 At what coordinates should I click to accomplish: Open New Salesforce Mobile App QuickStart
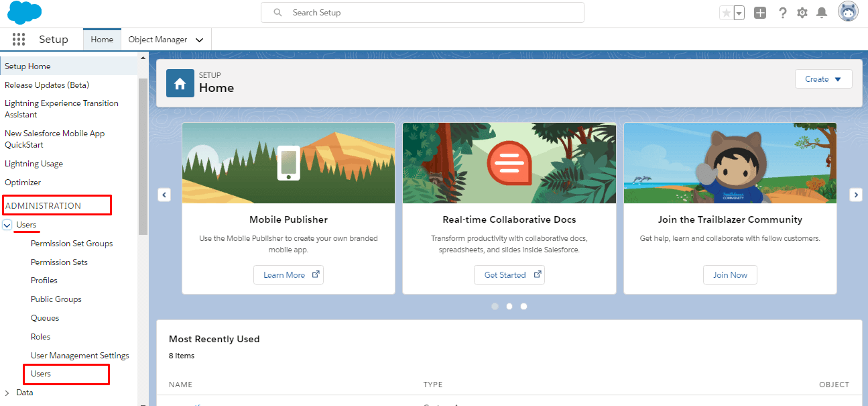(55, 139)
